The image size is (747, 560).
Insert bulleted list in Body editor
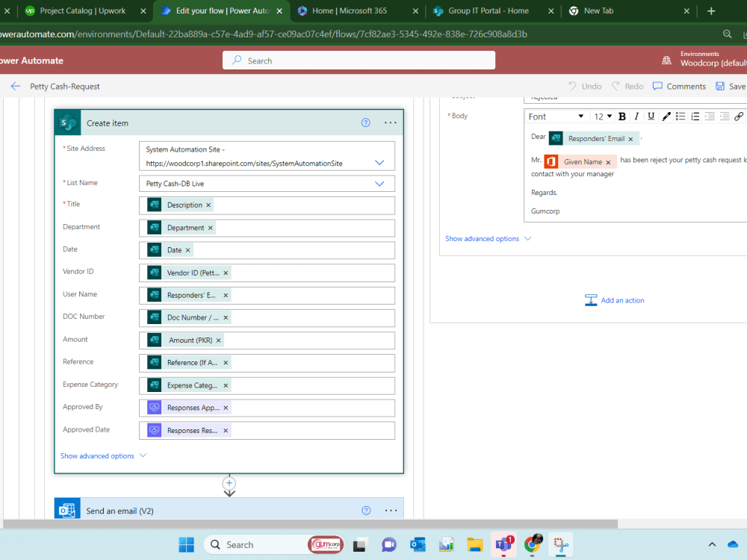point(681,116)
